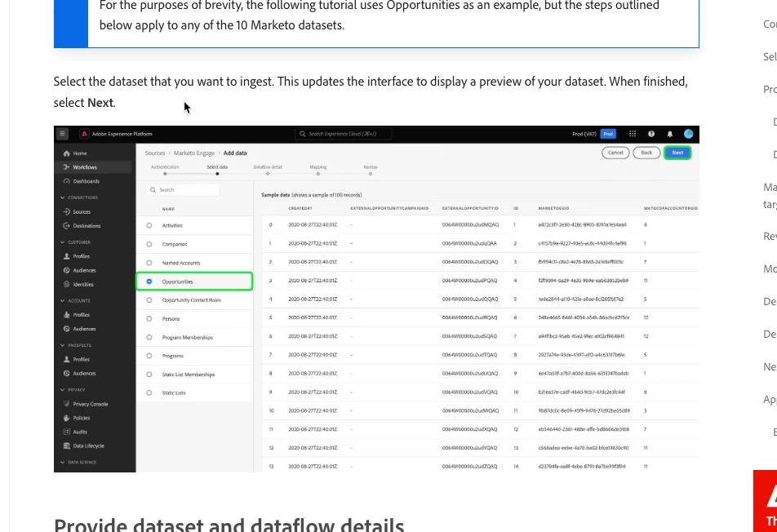The image size is (777, 532).
Task: Click the blue Next button
Action: click(677, 153)
